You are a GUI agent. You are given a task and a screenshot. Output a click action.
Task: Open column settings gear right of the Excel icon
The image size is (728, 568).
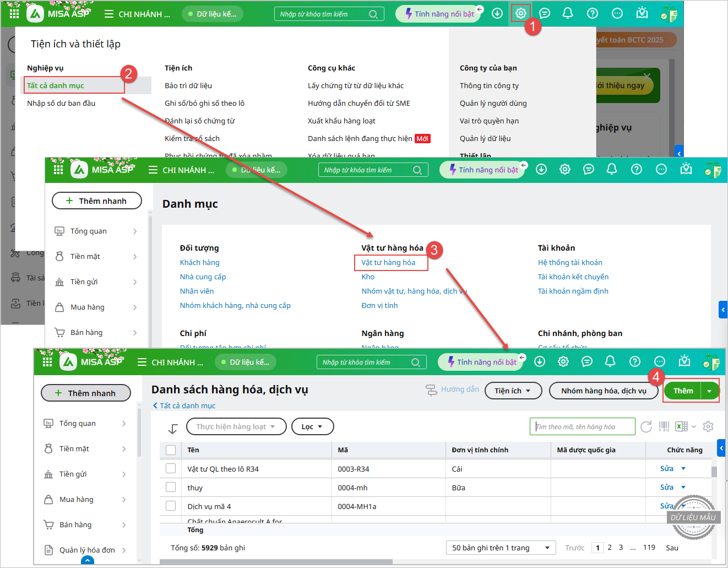pos(708,426)
